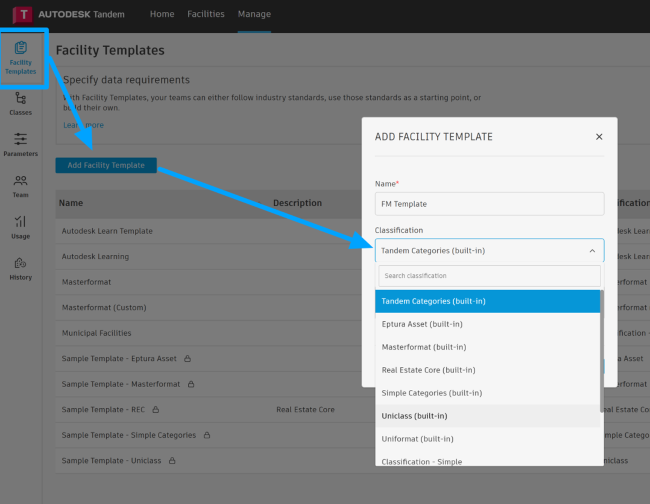Select Simple Categories (built-in) option
Image resolution: width=650 pixels, height=504 pixels.
488,393
